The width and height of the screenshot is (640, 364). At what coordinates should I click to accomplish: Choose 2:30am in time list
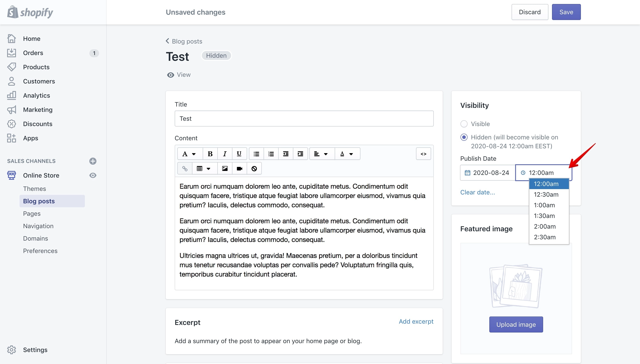pos(549,237)
